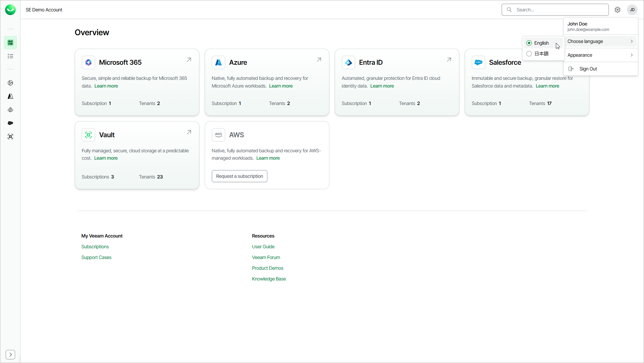
Task: Open the Support Cases link
Action: pos(96,257)
